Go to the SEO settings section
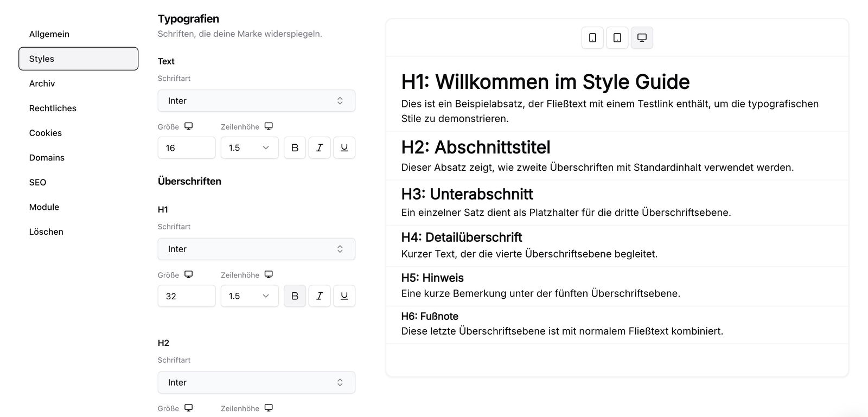The image size is (868, 417). pyautogui.click(x=38, y=182)
